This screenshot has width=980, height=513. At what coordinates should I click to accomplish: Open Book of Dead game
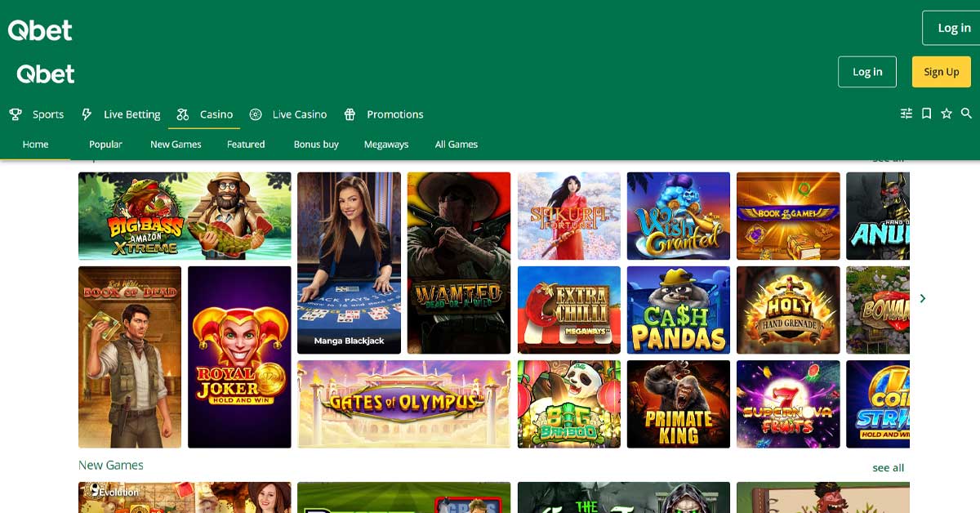pyautogui.click(x=130, y=357)
